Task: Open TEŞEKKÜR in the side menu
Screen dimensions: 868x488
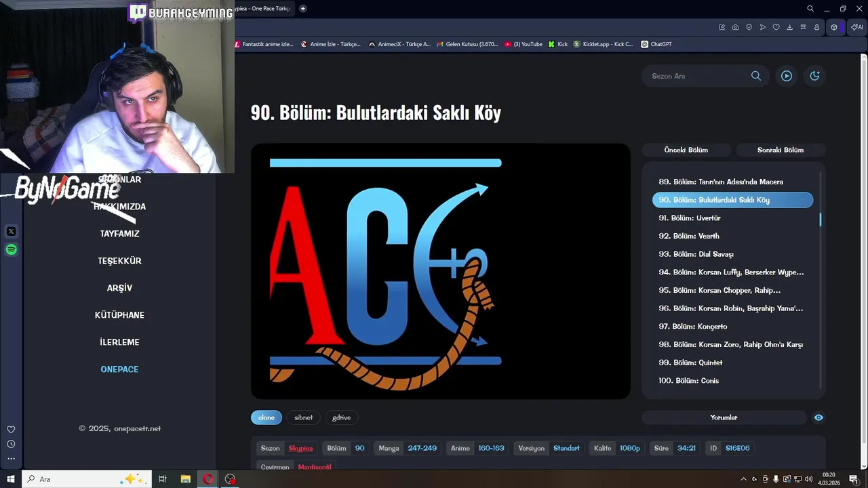Action: tap(119, 261)
